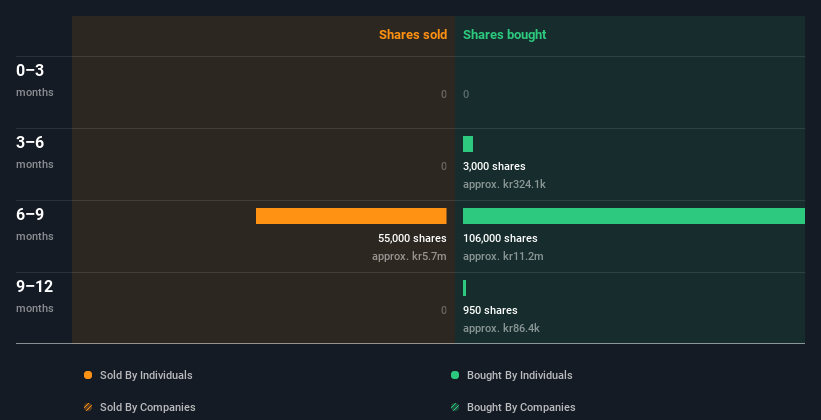The width and height of the screenshot is (821, 420).
Task: Click the striped Bought By Companies legend icon
Action: (x=455, y=407)
